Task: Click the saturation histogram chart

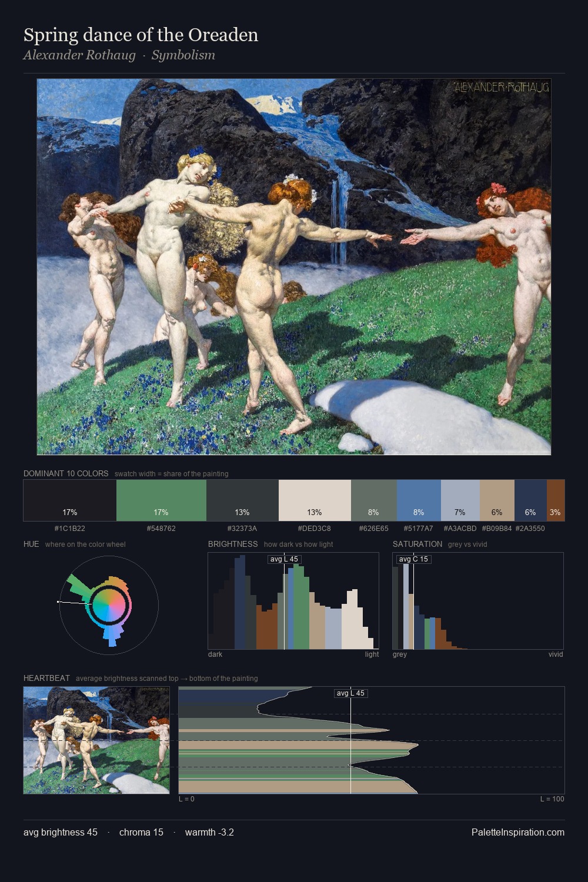Action: pyautogui.click(x=478, y=601)
